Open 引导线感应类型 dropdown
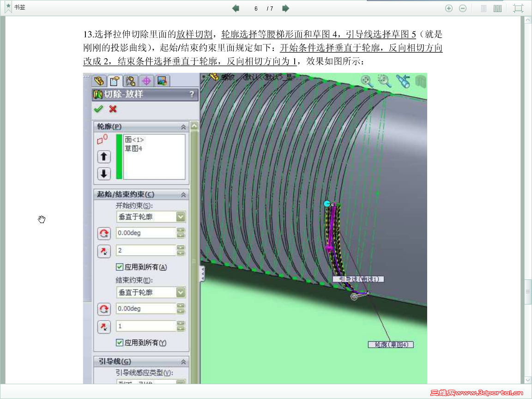Image resolution: width=532 pixels, height=399 pixels. [x=151, y=382]
